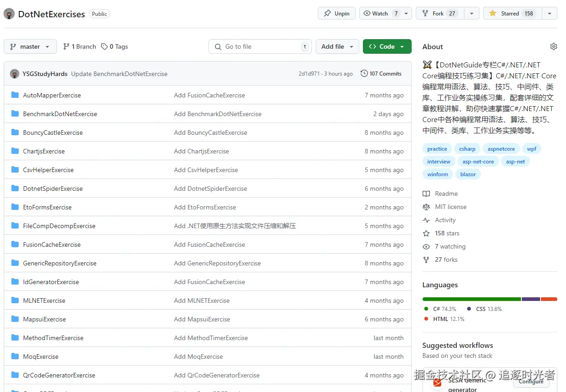Open commit hash 2d1d971
The image size is (566, 392).
[309, 74]
